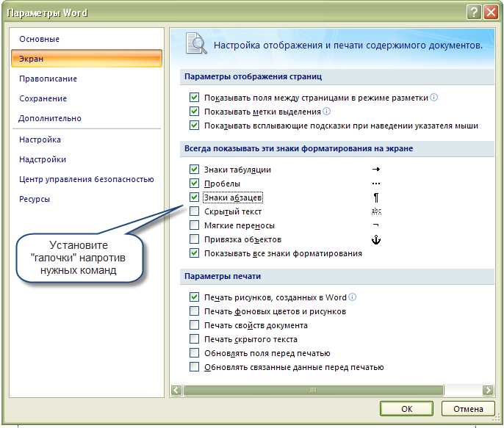Click the spaces dots symbol
This screenshot has height=428, width=504.
(375, 184)
